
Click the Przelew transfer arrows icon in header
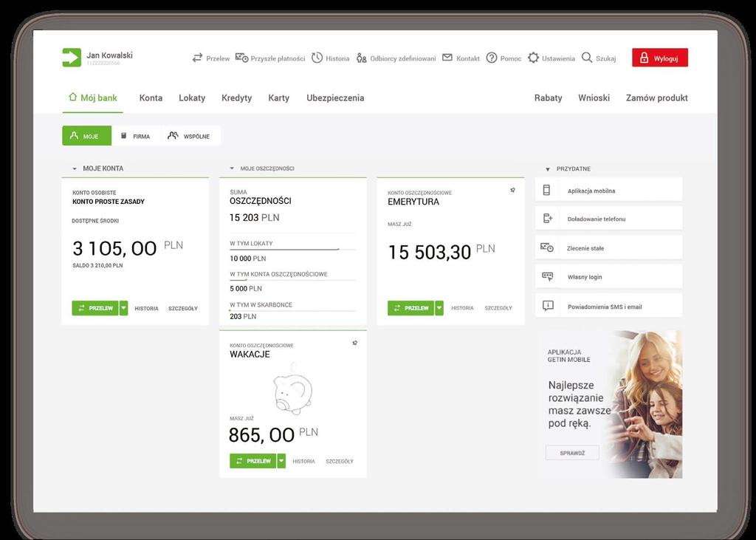point(197,58)
